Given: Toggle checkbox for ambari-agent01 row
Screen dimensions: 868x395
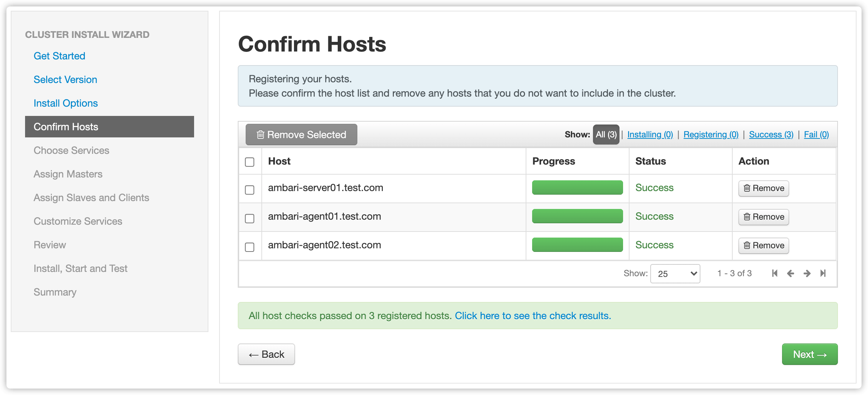Looking at the screenshot, I should [x=250, y=216].
